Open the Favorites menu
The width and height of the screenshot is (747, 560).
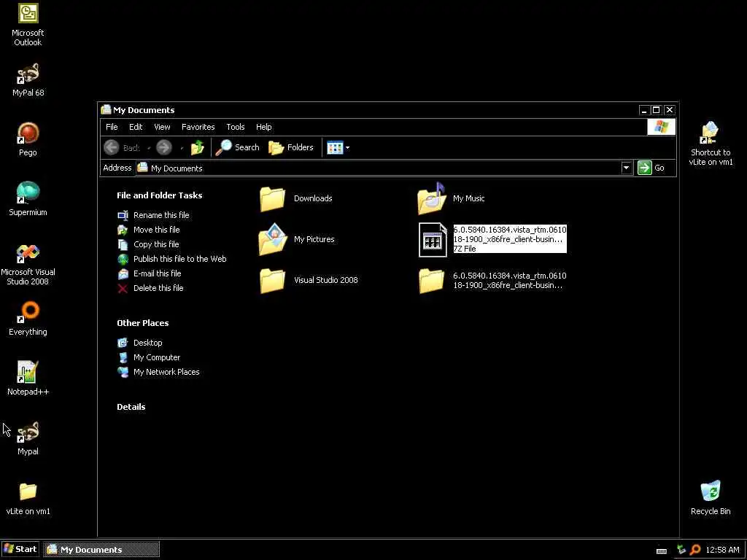point(198,127)
